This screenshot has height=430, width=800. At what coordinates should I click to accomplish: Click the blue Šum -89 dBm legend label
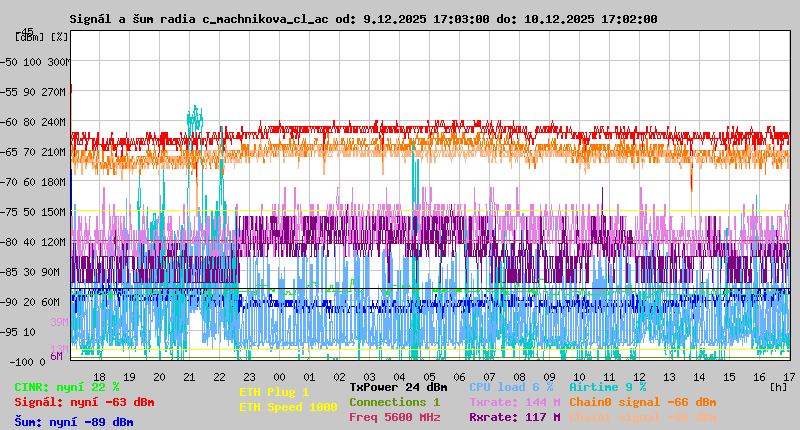pos(74,422)
